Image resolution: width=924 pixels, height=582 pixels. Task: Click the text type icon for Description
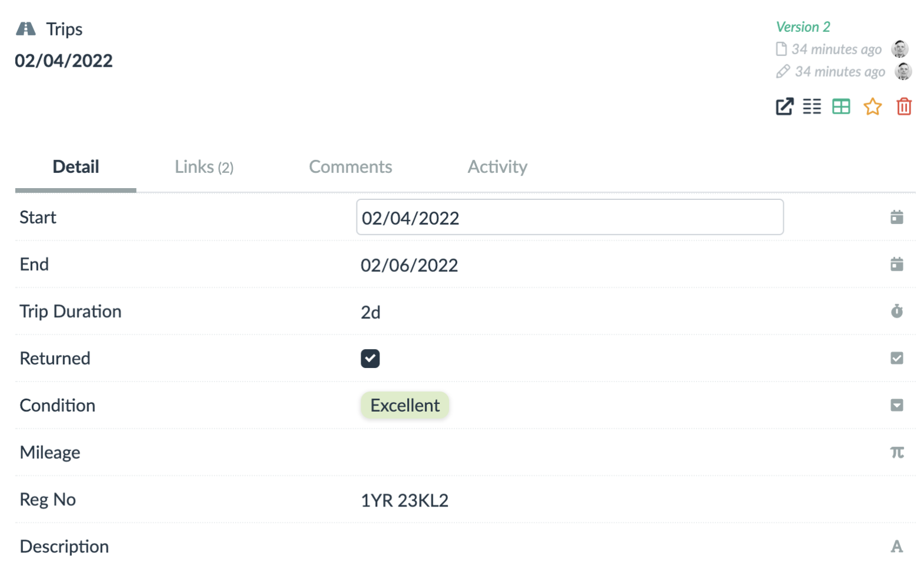click(x=896, y=547)
